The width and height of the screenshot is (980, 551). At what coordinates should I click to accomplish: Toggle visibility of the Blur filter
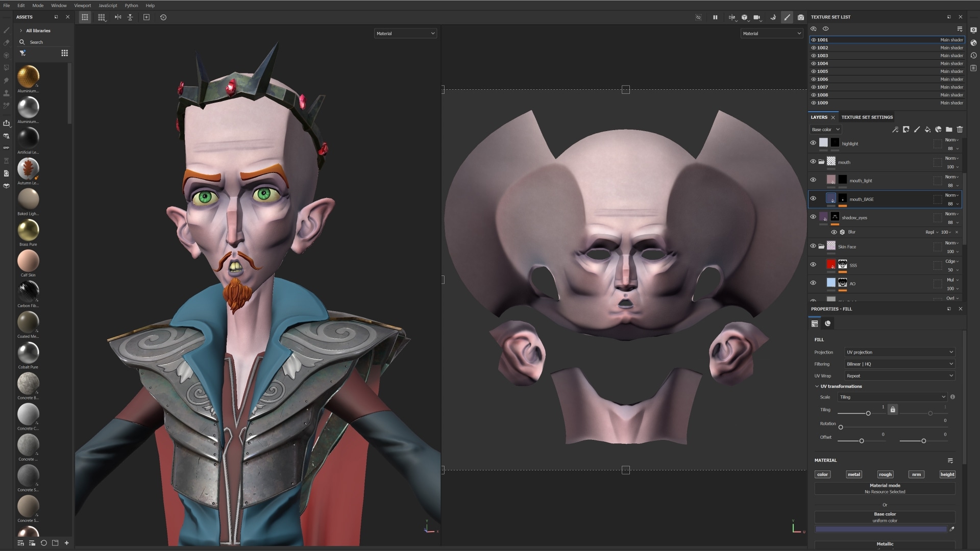(x=834, y=232)
